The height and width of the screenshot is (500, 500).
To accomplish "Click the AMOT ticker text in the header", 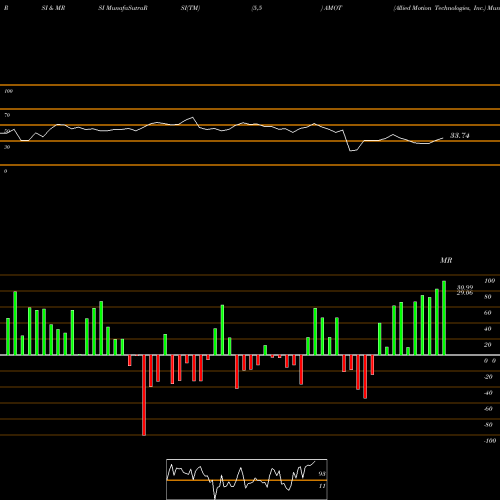I will (x=333, y=8).
